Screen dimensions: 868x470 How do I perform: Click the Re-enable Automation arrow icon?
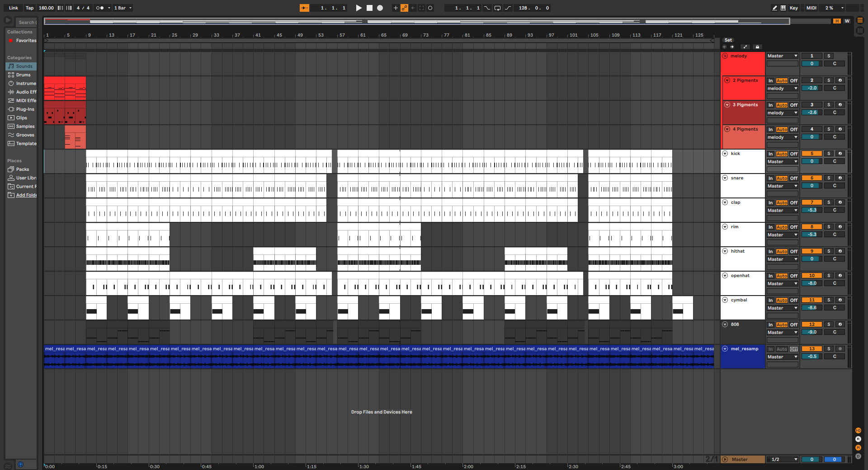click(413, 8)
